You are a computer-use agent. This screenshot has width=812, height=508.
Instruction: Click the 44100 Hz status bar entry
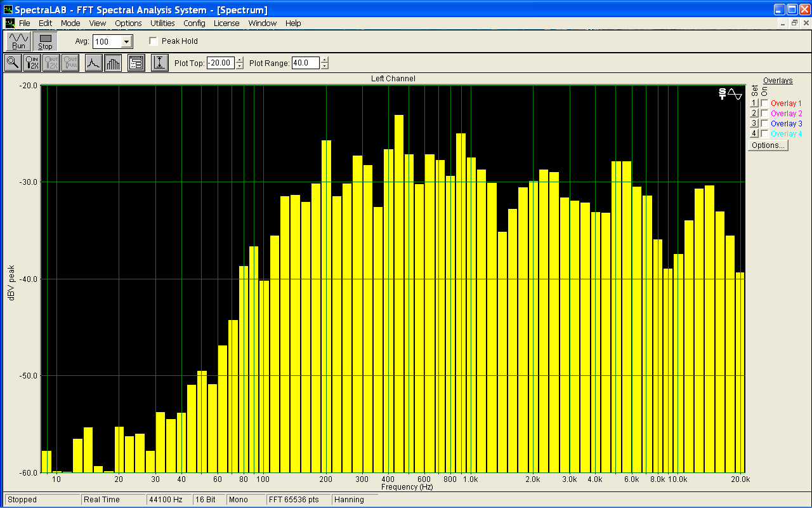tap(169, 500)
